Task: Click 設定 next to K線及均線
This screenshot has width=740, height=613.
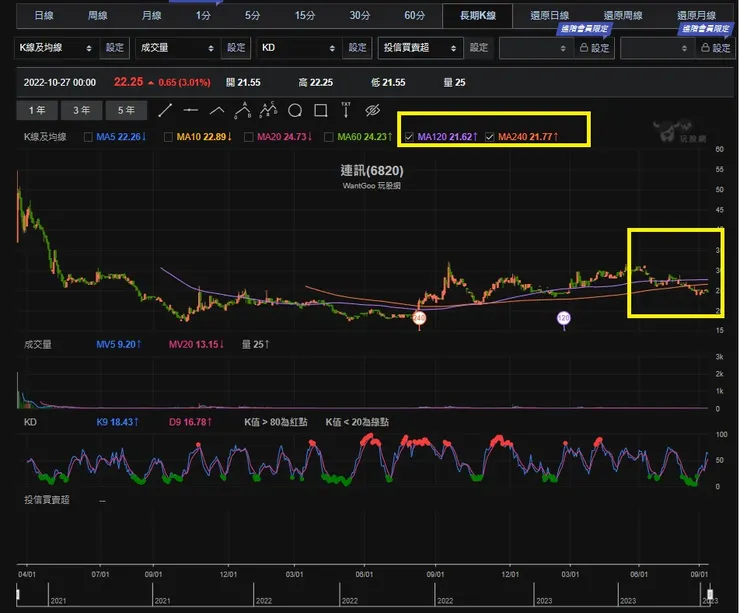Action: pyautogui.click(x=115, y=48)
